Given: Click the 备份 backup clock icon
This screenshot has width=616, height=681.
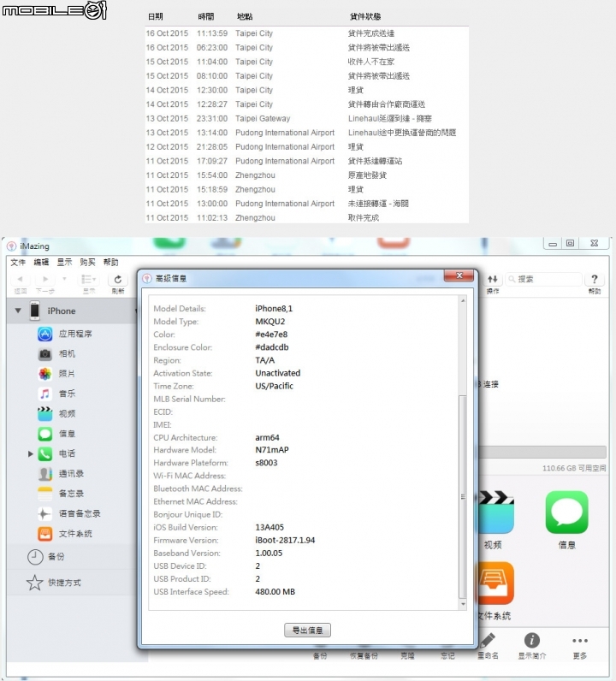Looking at the screenshot, I should 35,557.
